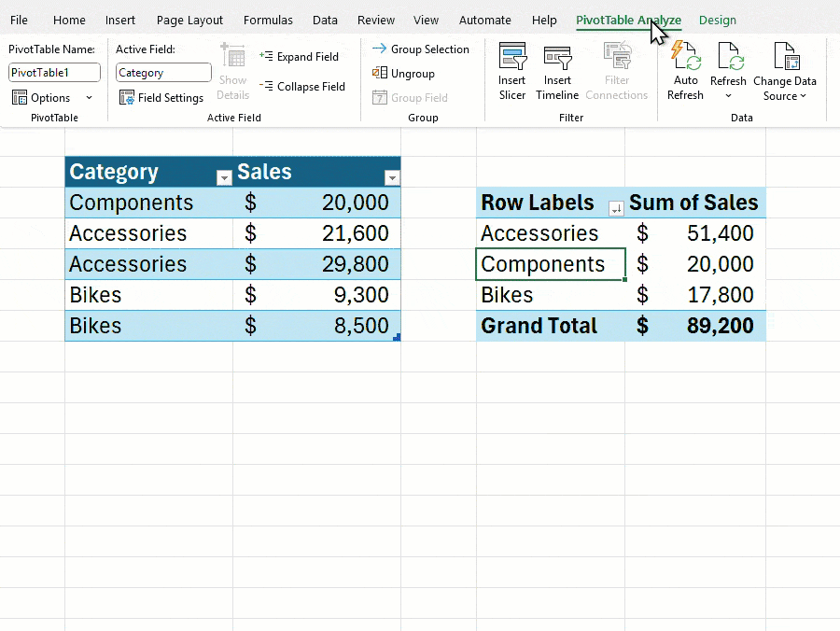The height and width of the screenshot is (631, 840).
Task: Open the Row Labels sort dropdown
Action: click(x=615, y=209)
